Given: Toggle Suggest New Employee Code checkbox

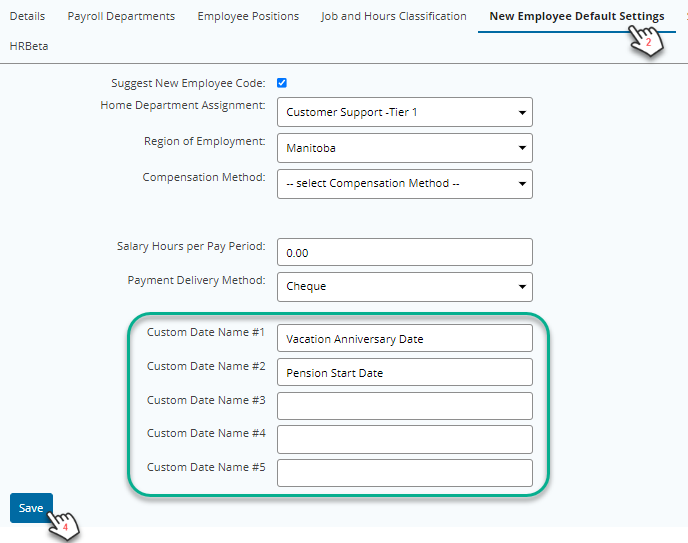Looking at the screenshot, I should pos(282,83).
